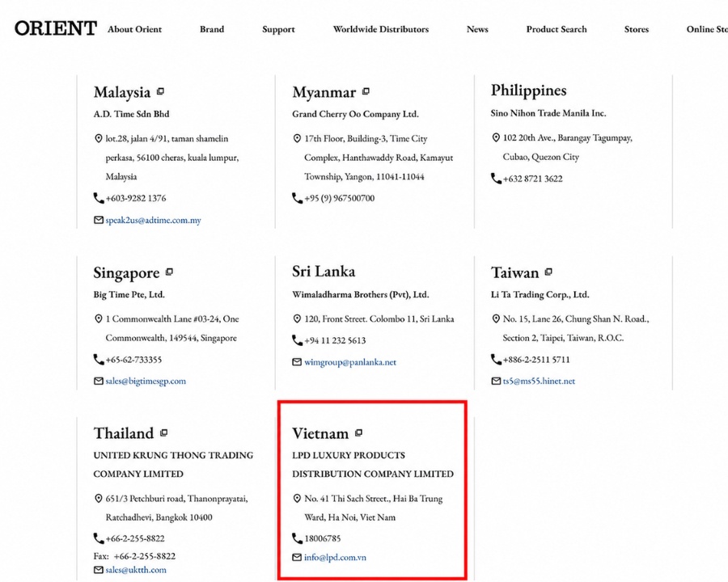Click ts5@ms55.hinet.net email link

pos(539,381)
